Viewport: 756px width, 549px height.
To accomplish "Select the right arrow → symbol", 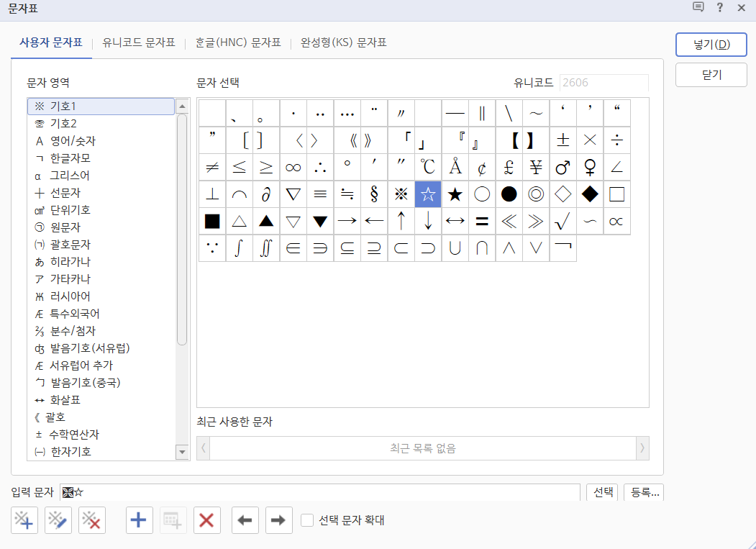I will (347, 222).
